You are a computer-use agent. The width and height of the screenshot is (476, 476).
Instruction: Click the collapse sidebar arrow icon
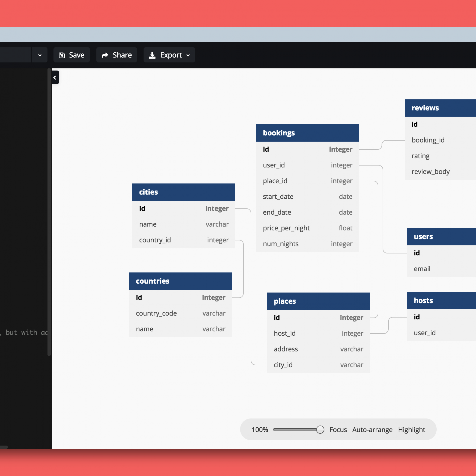tap(54, 77)
